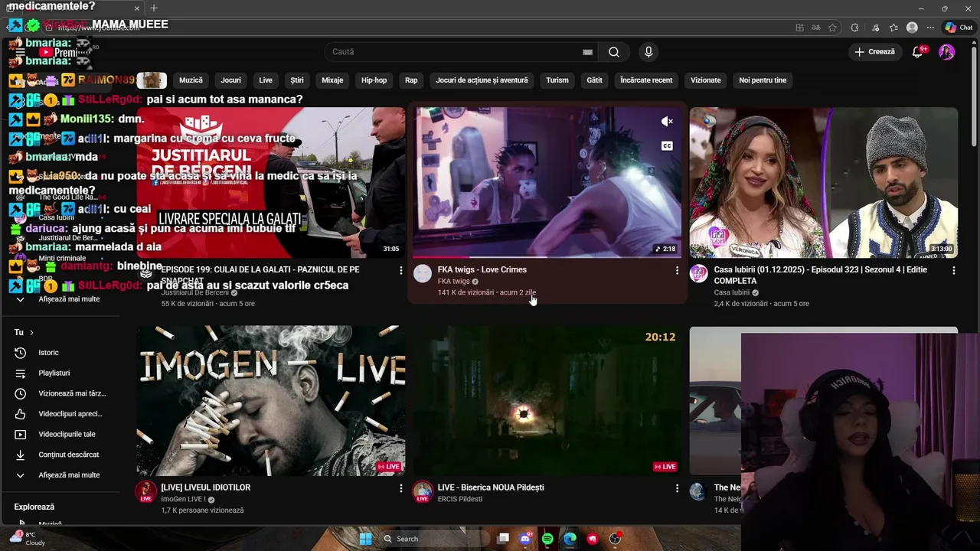This screenshot has height=551, width=980.
Task: Select the Noi pentru tine chip
Action: point(763,80)
